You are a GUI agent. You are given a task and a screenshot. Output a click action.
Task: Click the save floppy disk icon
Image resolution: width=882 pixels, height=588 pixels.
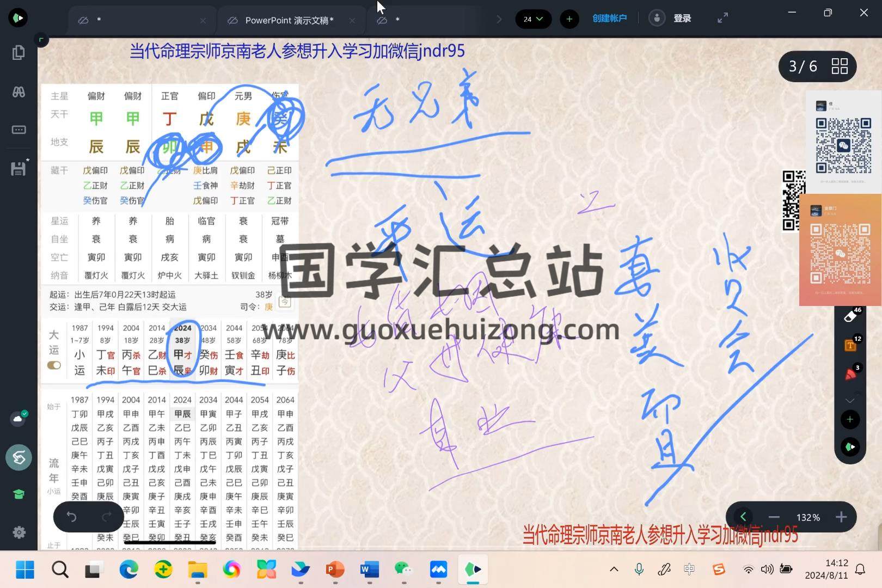pos(19,168)
